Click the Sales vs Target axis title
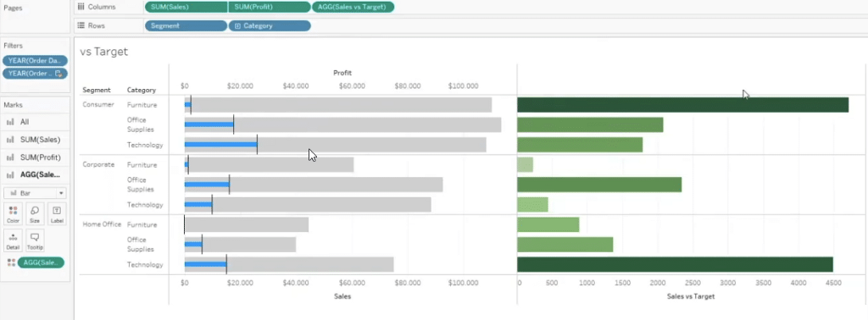The width and height of the screenshot is (868, 320). [691, 296]
